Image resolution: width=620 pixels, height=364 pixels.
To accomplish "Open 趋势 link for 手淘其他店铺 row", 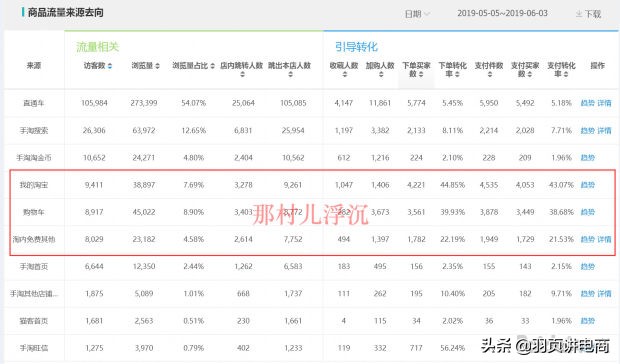I will 588,294.
